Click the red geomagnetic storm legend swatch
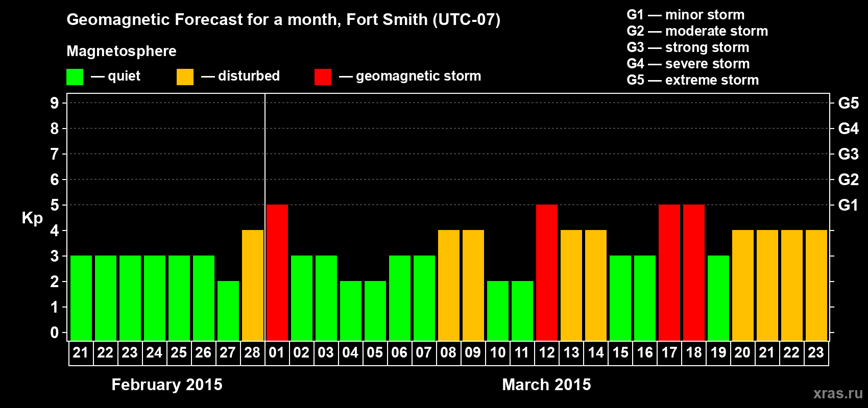The height and width of the screenshot is (408, 868). click(x=323, y=77)
